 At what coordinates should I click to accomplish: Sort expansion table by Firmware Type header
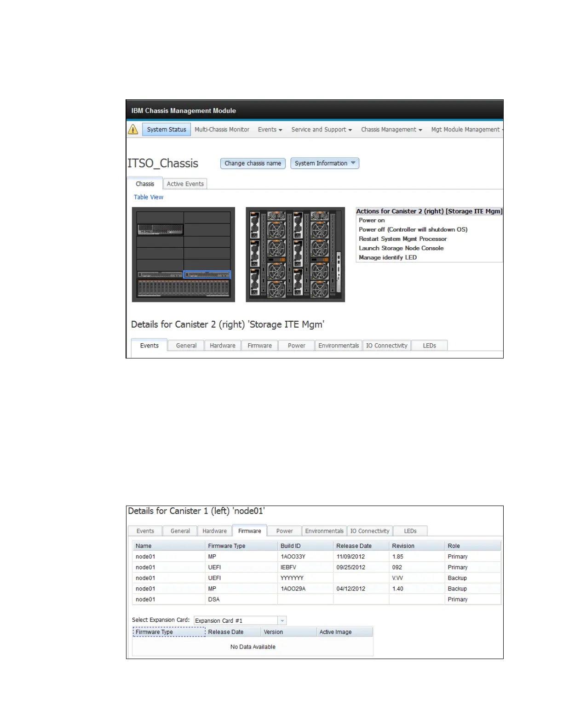(x=169, y=632)
